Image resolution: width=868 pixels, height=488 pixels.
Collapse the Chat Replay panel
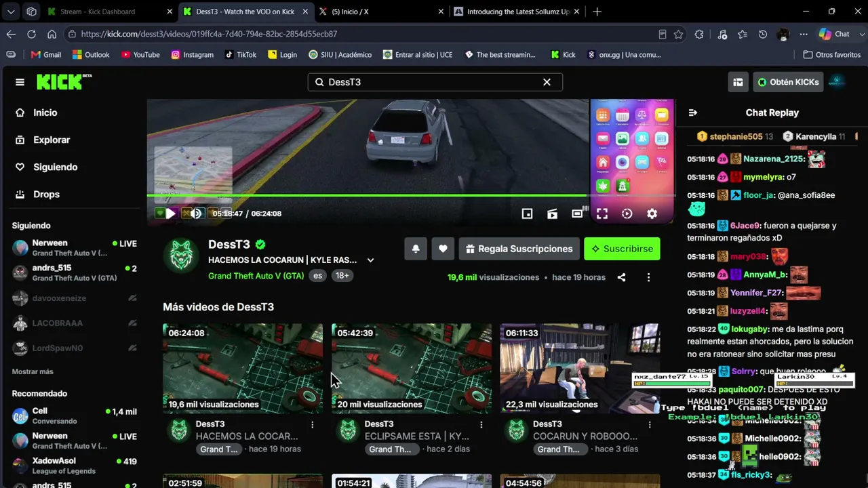point(692,113)
